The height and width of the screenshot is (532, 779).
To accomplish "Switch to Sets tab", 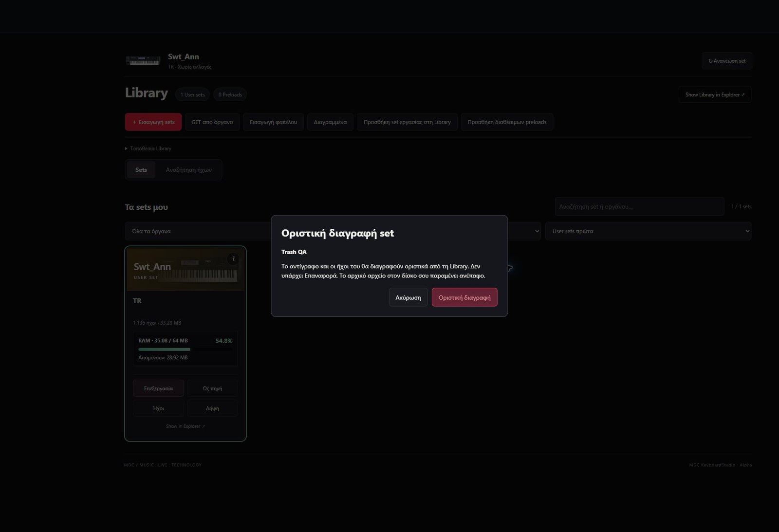I will 141,170.
